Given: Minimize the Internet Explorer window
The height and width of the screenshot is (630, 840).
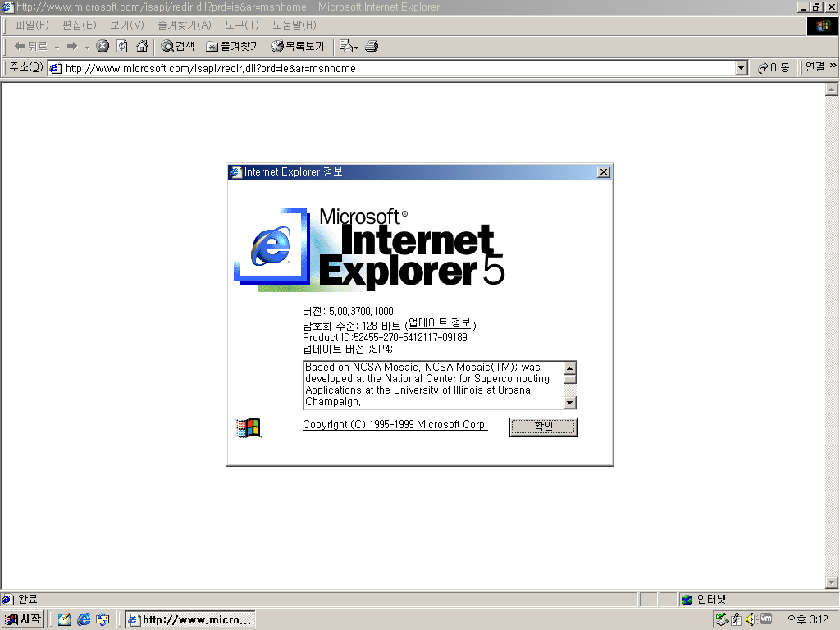Looking at the screenshot, I should [803, 7].
